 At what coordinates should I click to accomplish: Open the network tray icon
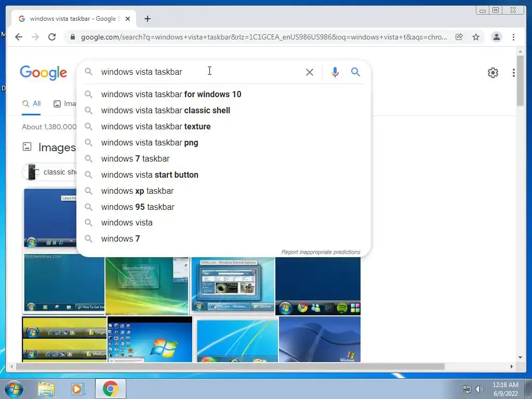tap(467, 389)
